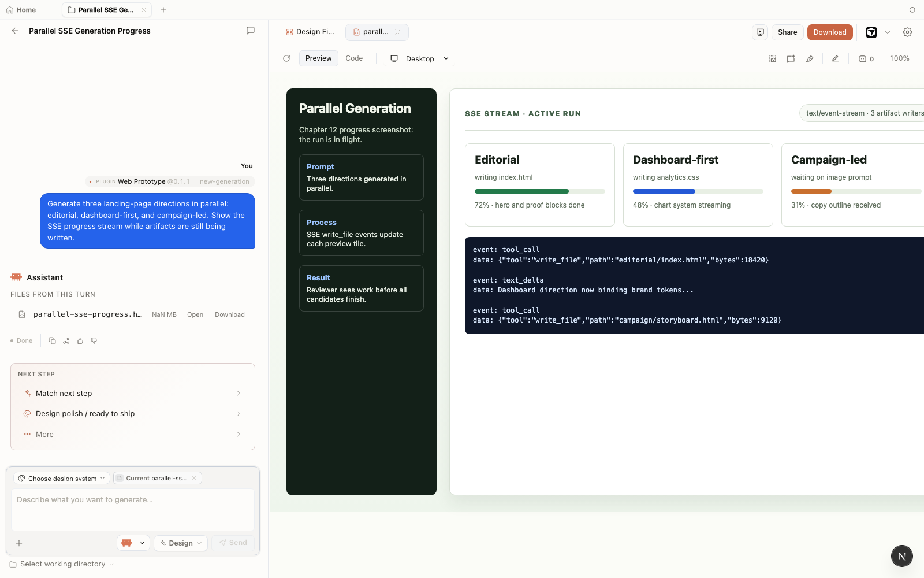Click the Dashboard-first blue progress bar
This screenshot has width=924, height=578.
point(698,191)
